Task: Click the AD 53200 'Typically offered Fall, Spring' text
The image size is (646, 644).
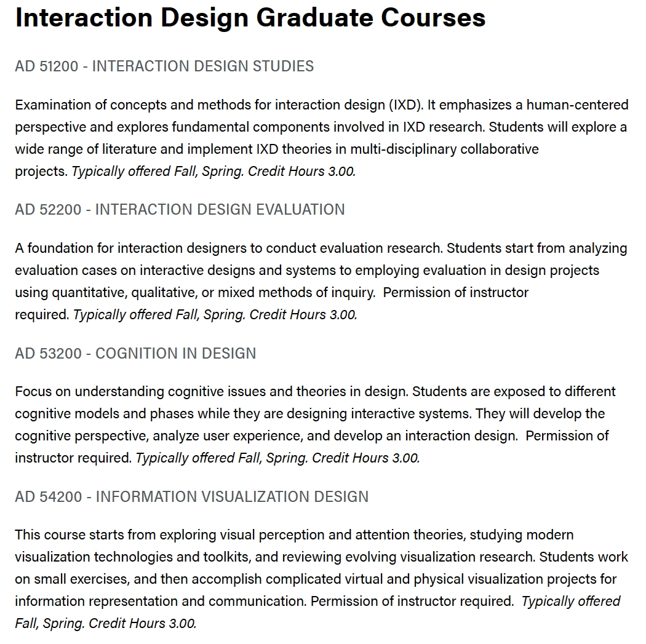Action: tap(222, 458)
